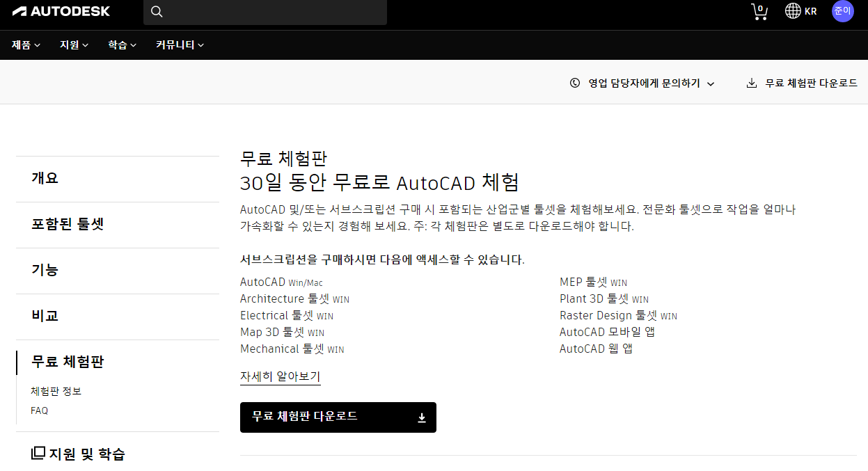Expand the 지원 menu

coord(74,45)
